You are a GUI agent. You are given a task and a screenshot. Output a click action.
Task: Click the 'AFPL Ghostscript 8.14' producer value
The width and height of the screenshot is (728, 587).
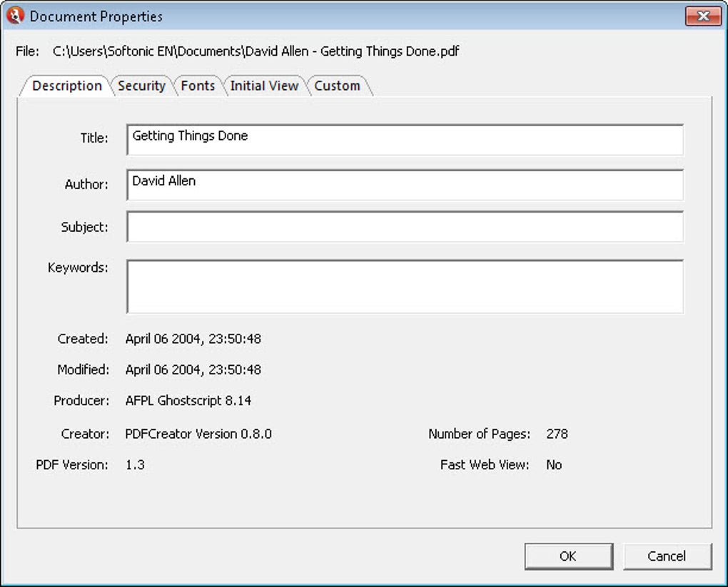pyautogui.click(x=188, y=400)
